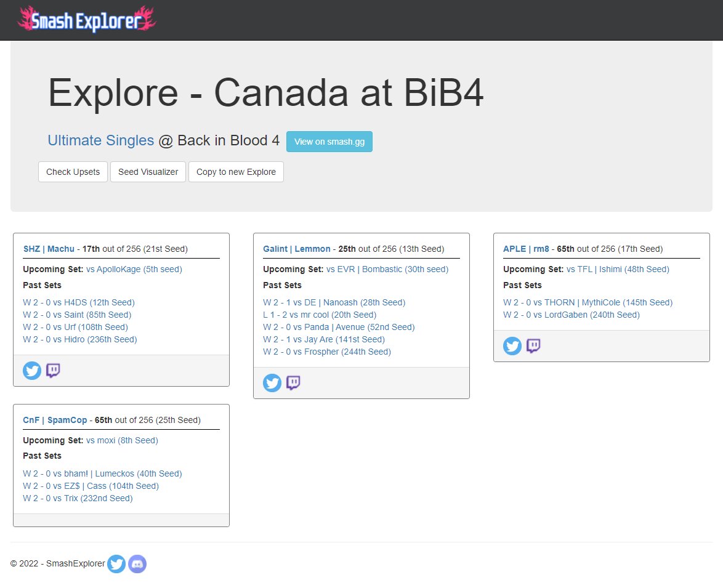Click Lemmon's loss vs mr cool
This screenshot has height=588, width=723.
pos(321,315)
